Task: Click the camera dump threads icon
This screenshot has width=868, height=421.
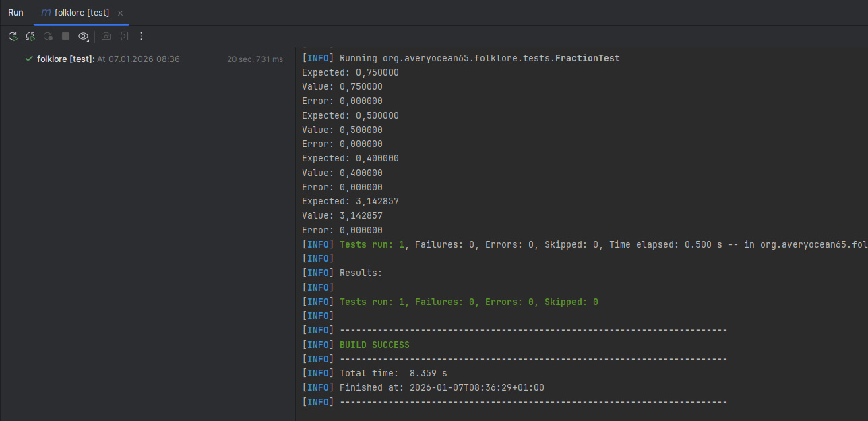Action: (106, 36)
